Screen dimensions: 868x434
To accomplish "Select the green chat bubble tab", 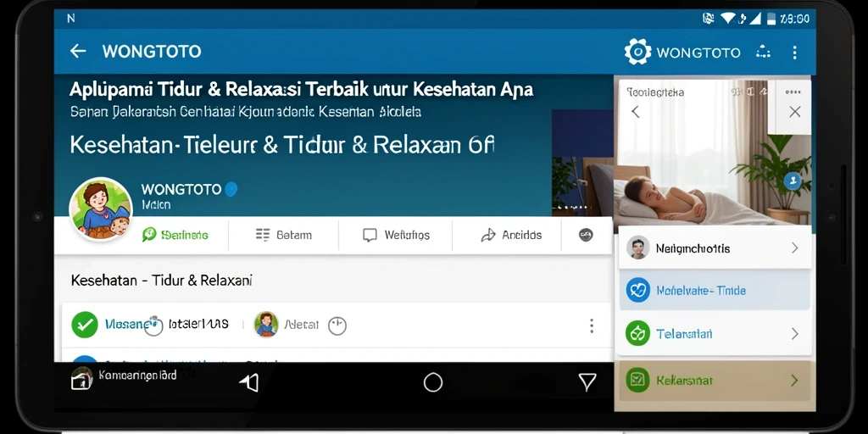I will [175, 235].
